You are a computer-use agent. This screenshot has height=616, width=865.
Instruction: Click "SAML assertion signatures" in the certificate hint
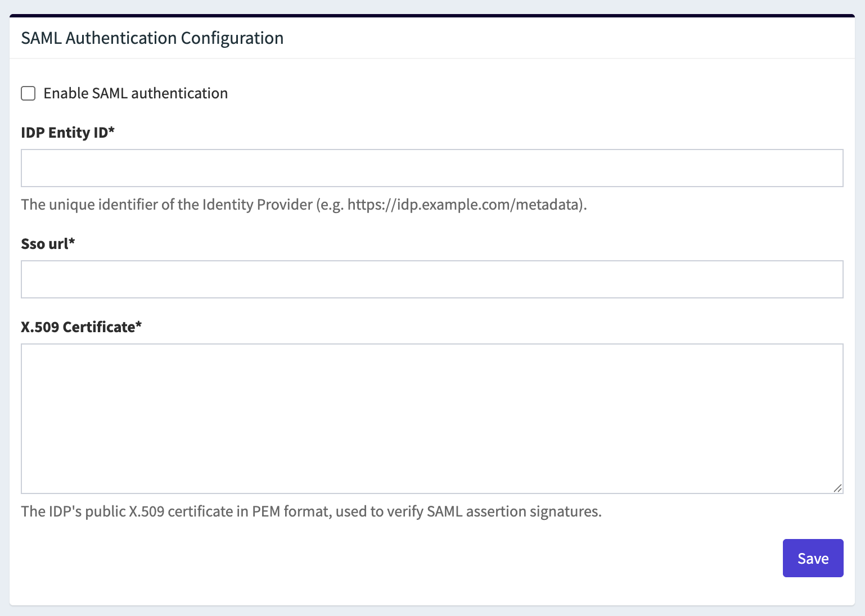[x=513, y=511]
